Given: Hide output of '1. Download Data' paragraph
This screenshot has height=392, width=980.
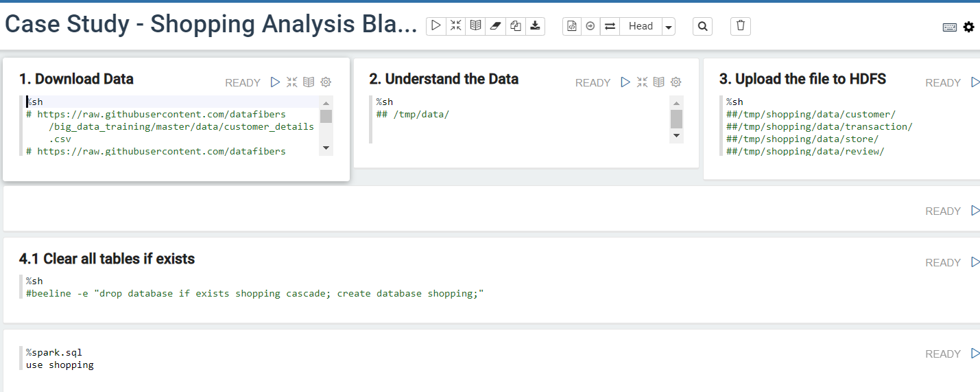Looking at the screenshot, I should [309, 82].
